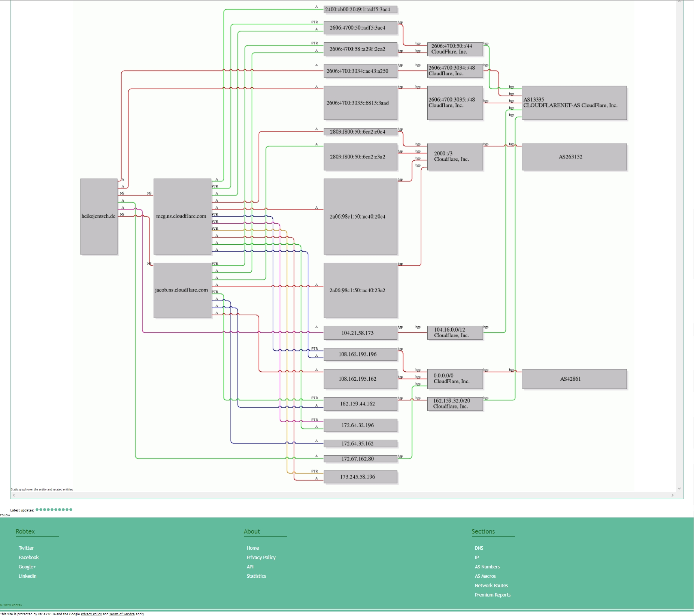This screenshot has width=694, height=616.
Task: Open the Statistics link
Action: (256, 576)
